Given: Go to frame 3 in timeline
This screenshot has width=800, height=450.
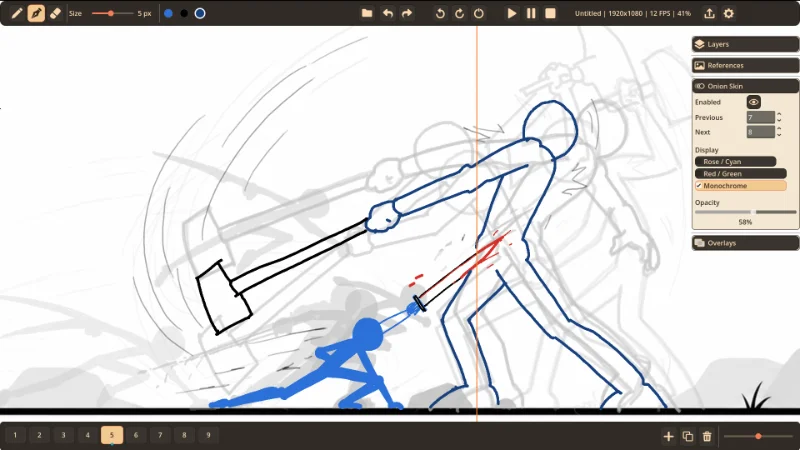Looking at the screenshot, I should pyautogui.click(x=63, y=435).
